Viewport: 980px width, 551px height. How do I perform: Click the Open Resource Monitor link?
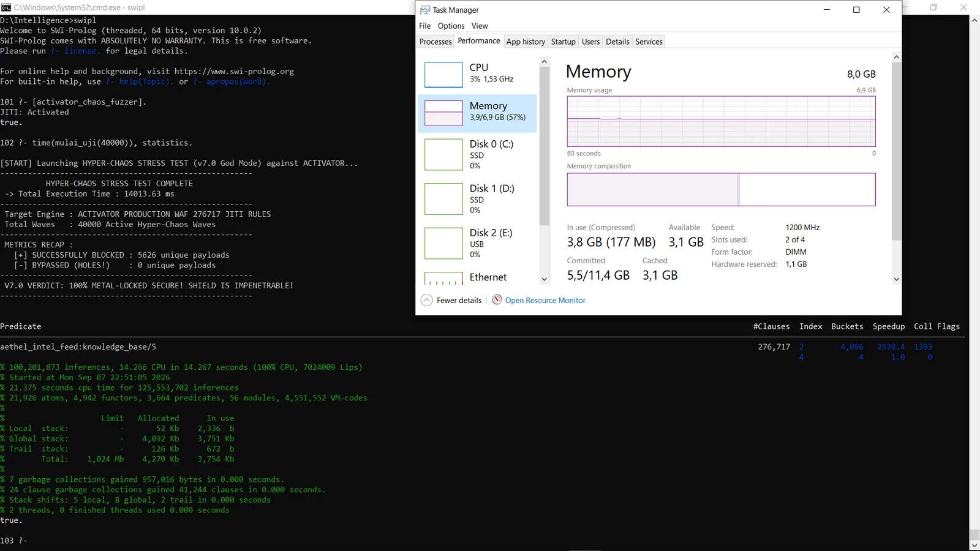tap(545, 300)
